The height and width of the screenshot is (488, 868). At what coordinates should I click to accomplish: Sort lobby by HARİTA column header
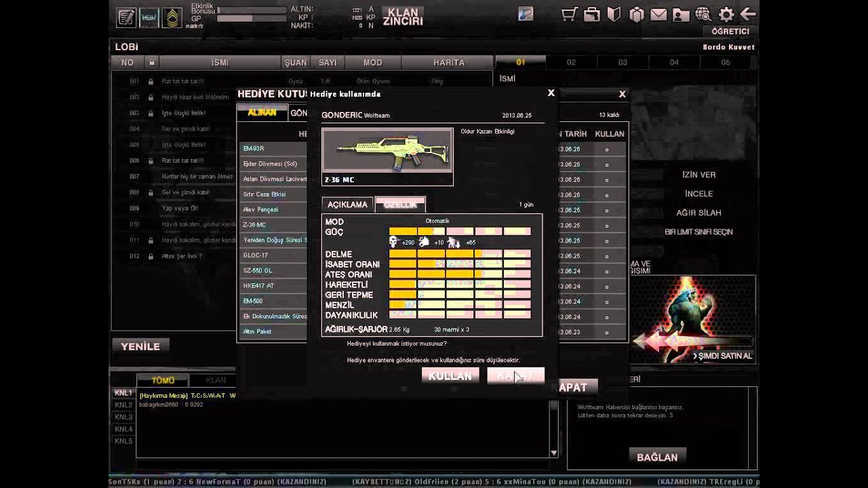point(449,62)
